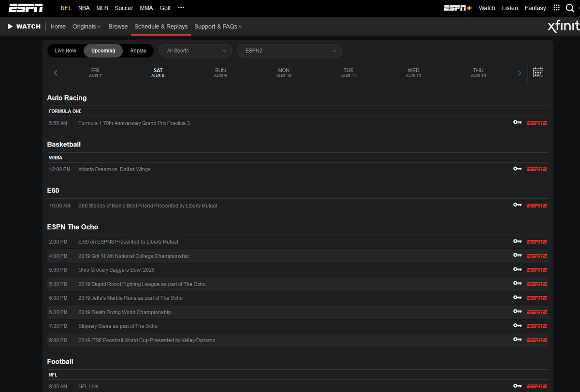Select Wednesday Aug 12
The image size is (580, 392).
point(413,73)
